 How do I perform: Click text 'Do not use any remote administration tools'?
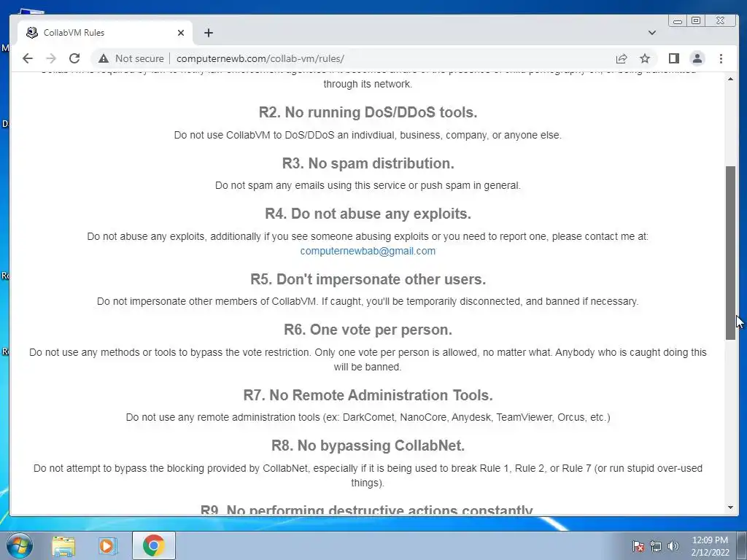[x=222, y=417]
